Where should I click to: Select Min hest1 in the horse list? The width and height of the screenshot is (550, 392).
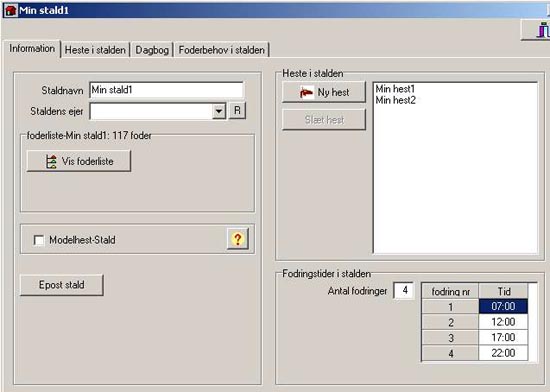395,89
